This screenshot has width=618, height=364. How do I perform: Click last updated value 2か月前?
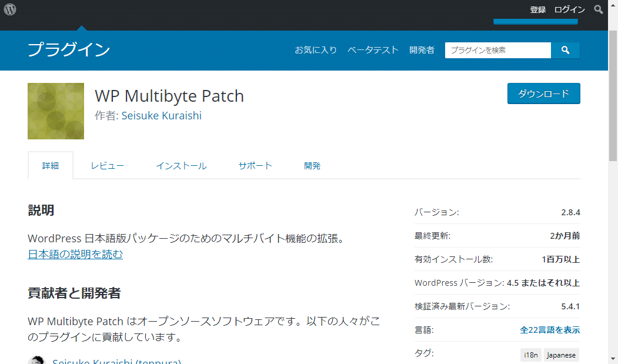coord(565,236)
